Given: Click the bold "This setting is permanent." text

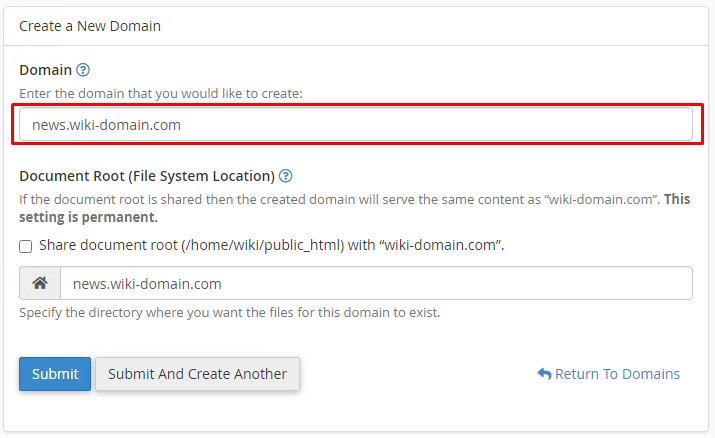Looking at the screenshot, I should point(90,217).
